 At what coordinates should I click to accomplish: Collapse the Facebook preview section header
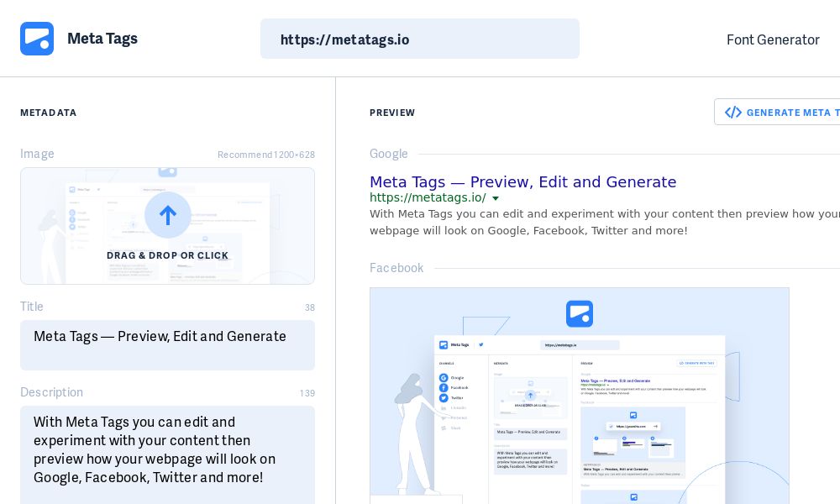pos(396,268)
